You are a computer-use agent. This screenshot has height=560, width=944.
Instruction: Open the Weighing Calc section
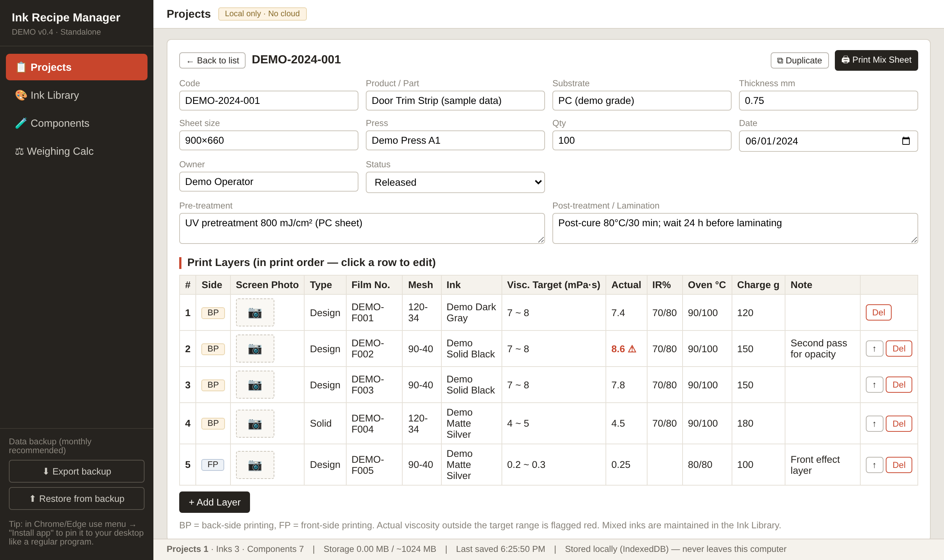click(x=77, y=151)
